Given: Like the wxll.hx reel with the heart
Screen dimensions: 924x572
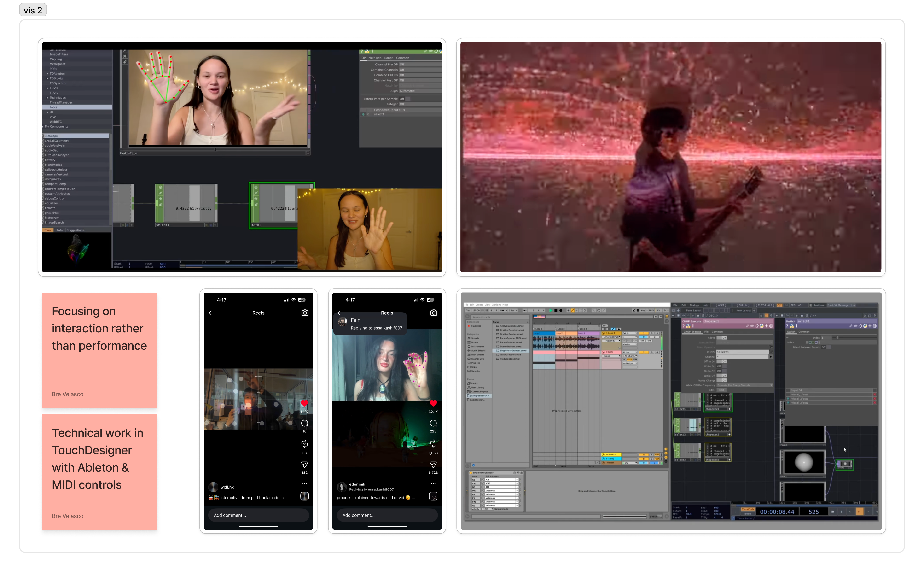Looking at the screenshot, I should (304, 403).
